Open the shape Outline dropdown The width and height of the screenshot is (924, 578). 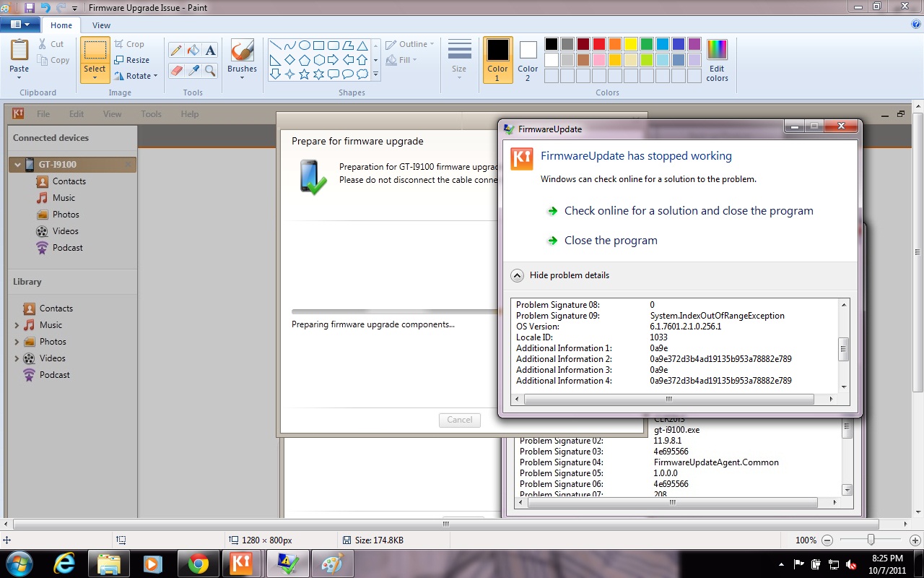[x=409, y=44]
